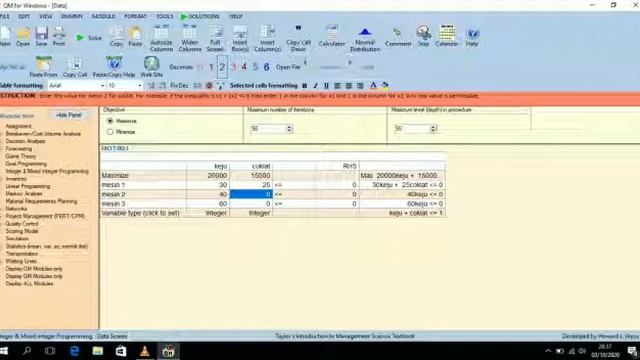The height and width of the screenshot is (360, 640).
Task: Toggle Full Screen view icon
Action: click(215, 38)
